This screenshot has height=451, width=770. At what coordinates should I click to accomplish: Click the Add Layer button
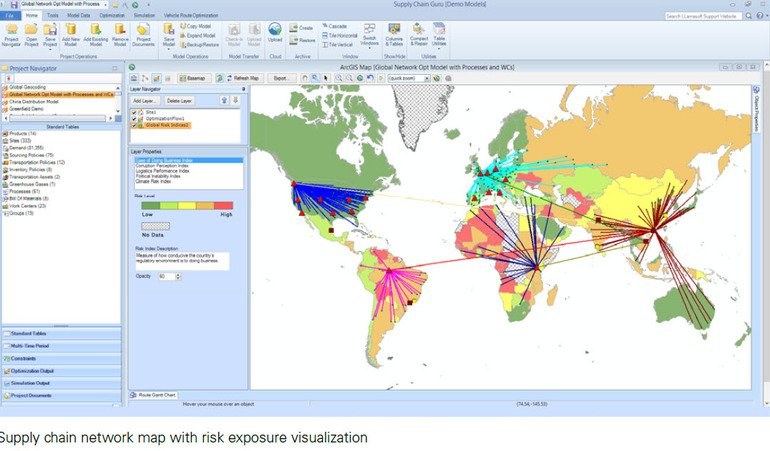pos(144,101)
